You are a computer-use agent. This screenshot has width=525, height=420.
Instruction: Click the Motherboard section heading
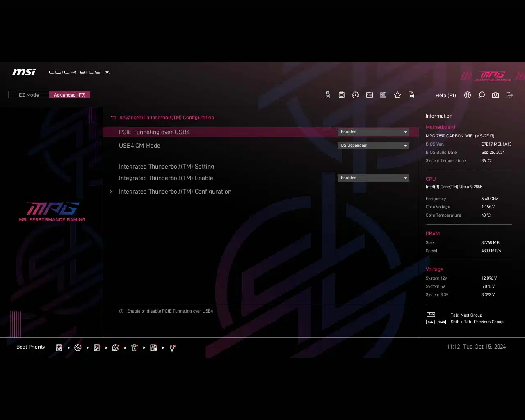(x=441, y=127)
